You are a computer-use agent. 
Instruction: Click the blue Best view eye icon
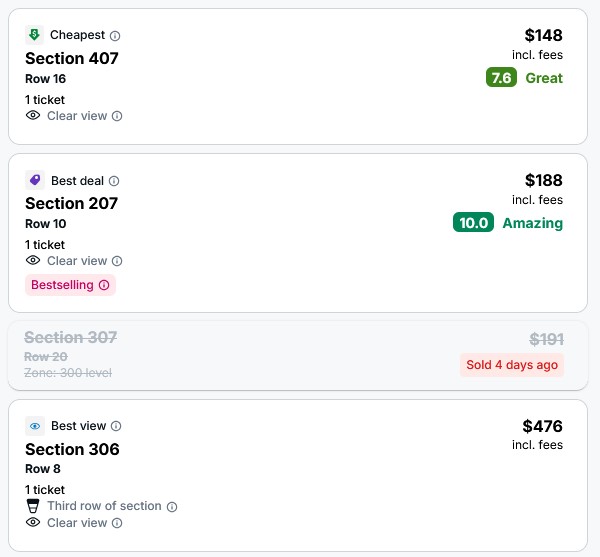pyautogui.click(x=35, y=426)
